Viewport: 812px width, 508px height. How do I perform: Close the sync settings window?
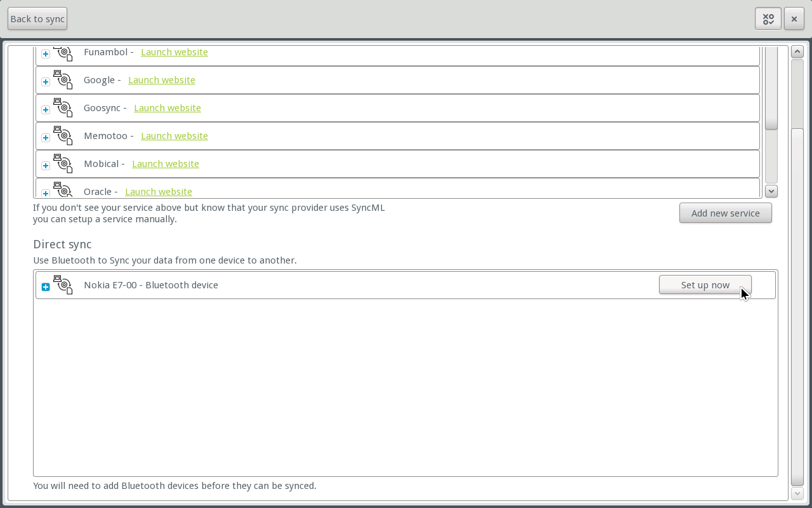[794, 18]
